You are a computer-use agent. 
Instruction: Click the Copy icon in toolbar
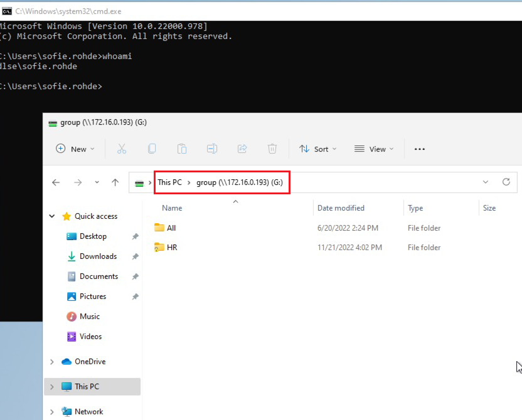[x=152, y=149]
